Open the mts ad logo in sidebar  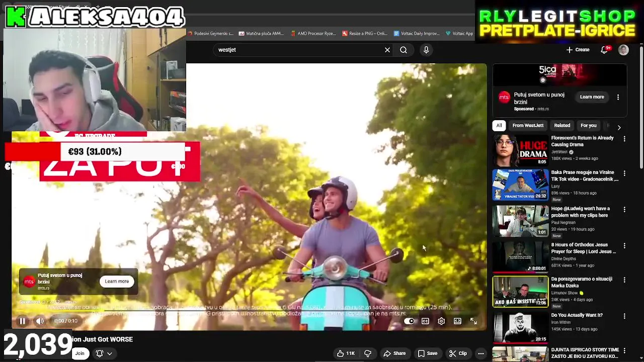pyautogui.click(x=504, y=98)
